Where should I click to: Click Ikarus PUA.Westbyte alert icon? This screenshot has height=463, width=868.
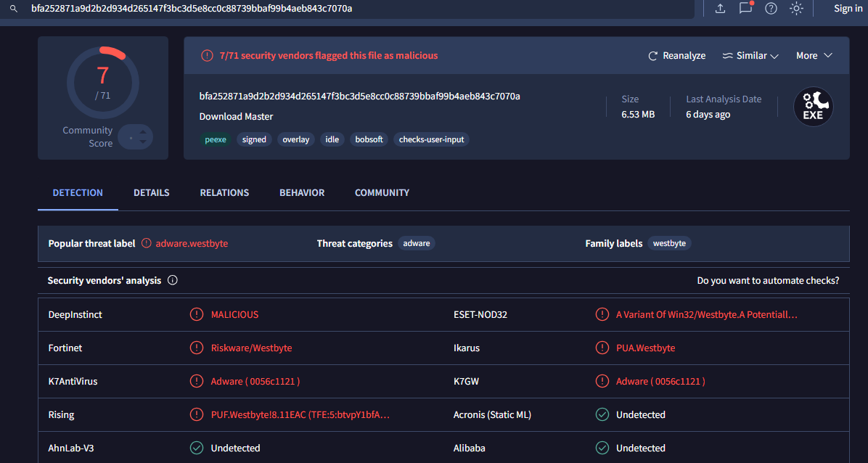[x=602, y=348]
